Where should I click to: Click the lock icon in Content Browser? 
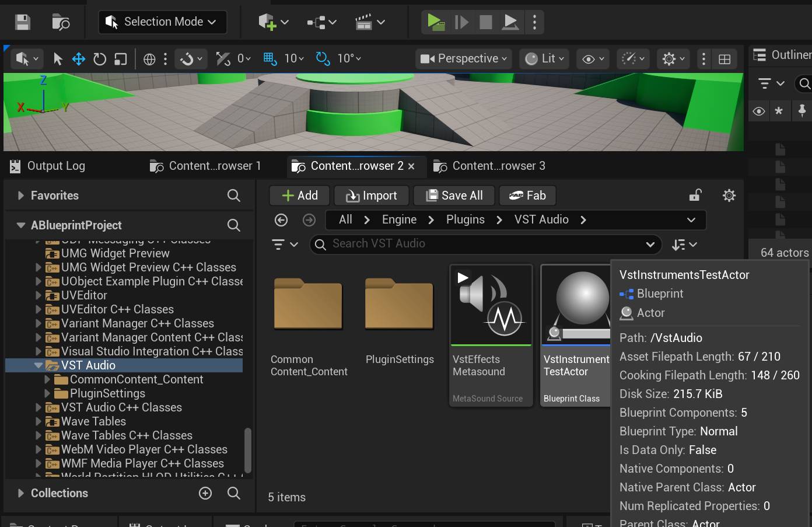(695, 196)
